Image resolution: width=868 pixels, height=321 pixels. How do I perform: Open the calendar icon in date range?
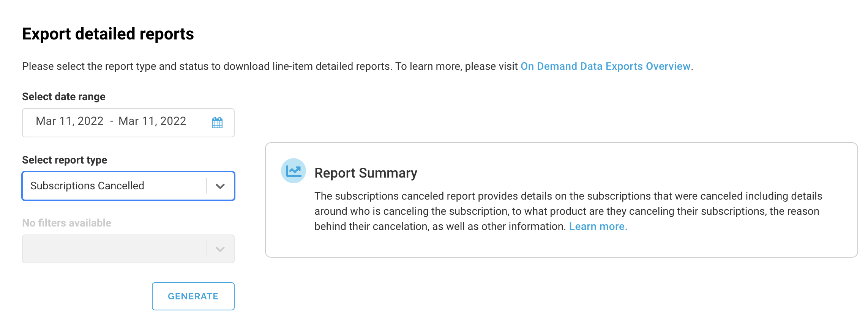217,122
